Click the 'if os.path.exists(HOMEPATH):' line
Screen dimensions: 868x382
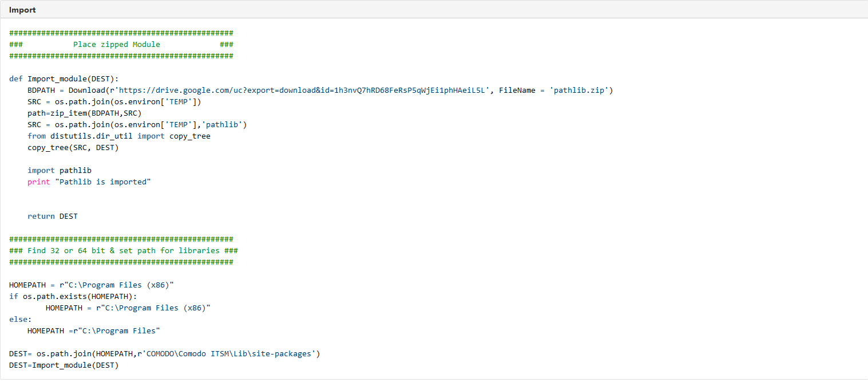click(73, 296)
